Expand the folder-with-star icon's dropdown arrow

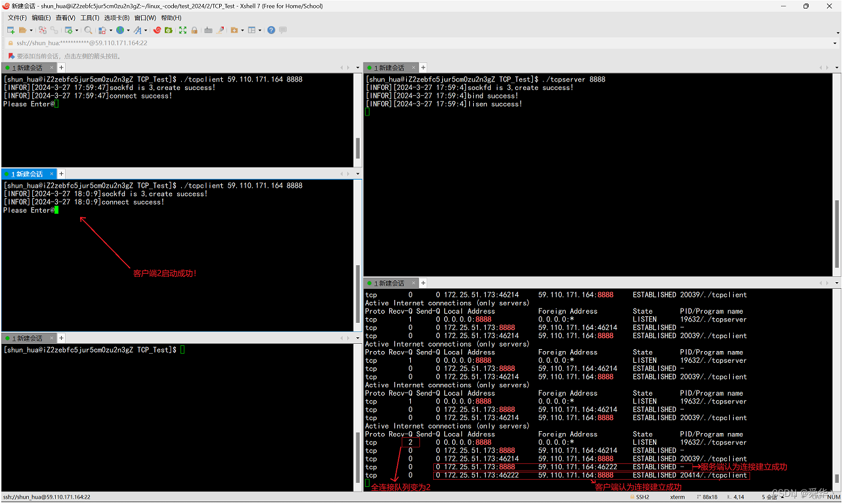point(242,30)
